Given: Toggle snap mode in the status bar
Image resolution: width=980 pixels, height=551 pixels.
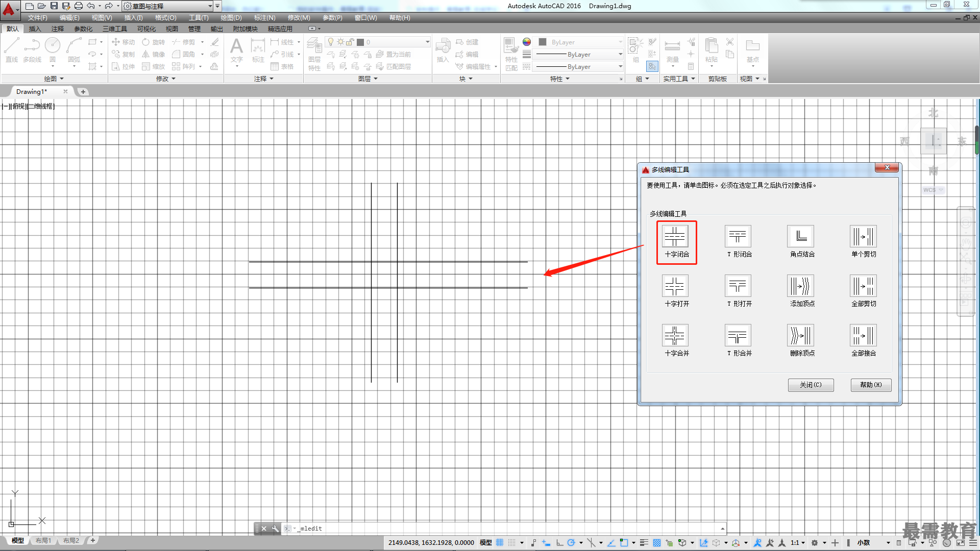Looking at the screenshot, I should 511,543.
